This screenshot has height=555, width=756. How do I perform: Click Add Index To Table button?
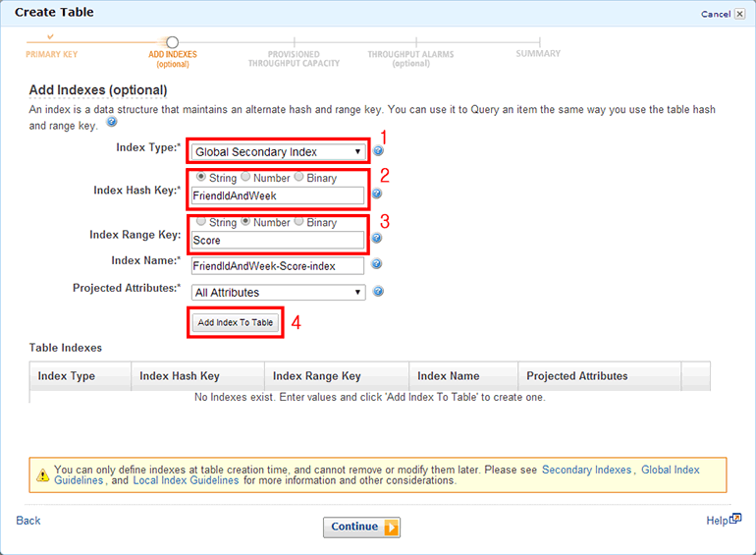pos(236,322)
